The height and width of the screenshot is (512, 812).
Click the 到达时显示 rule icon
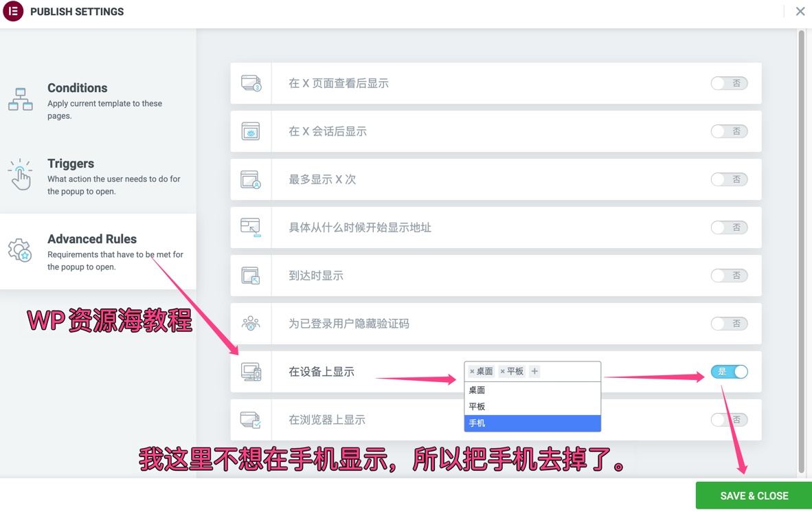tap(251, 276)
